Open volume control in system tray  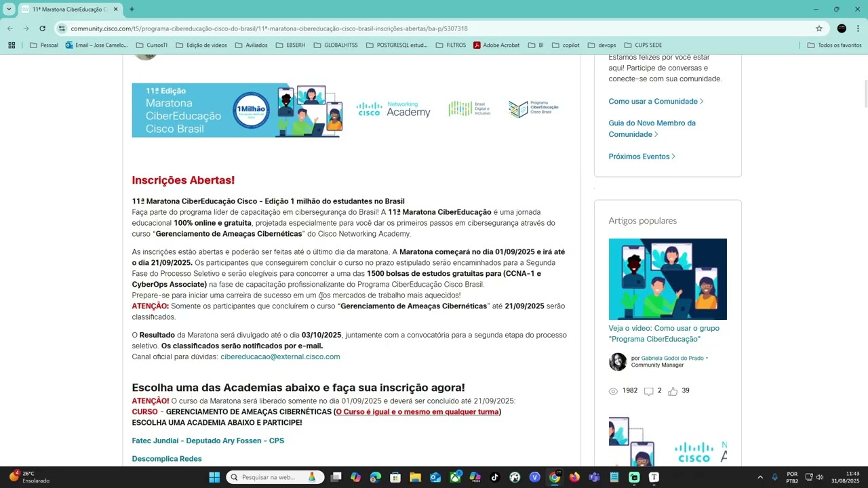(819, 477)
